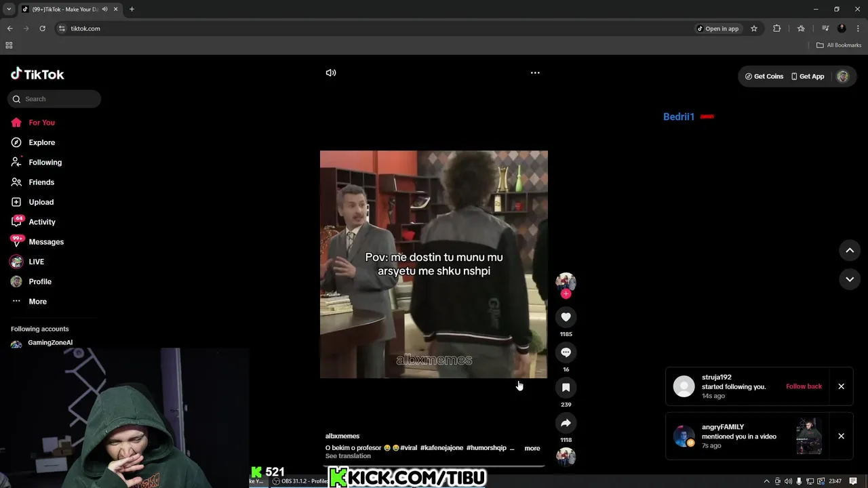
Task: Open the creator avatar beside the video
Action: 566,281
